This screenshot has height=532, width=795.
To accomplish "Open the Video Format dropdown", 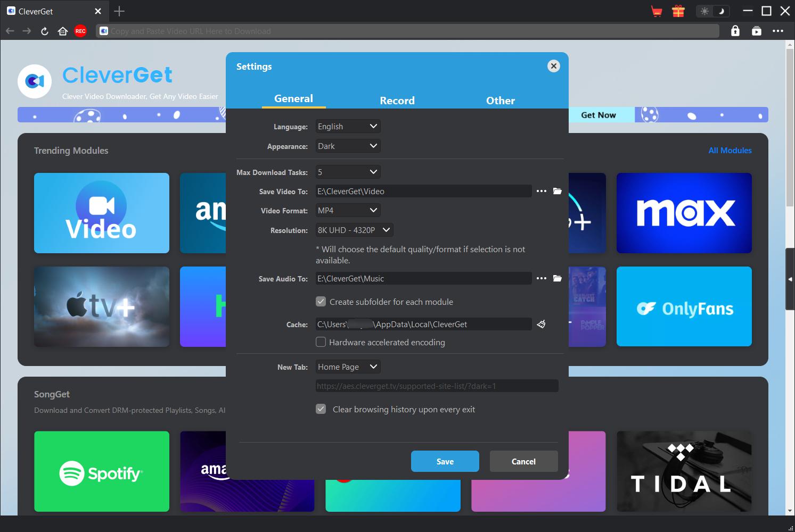I will 348,211.
